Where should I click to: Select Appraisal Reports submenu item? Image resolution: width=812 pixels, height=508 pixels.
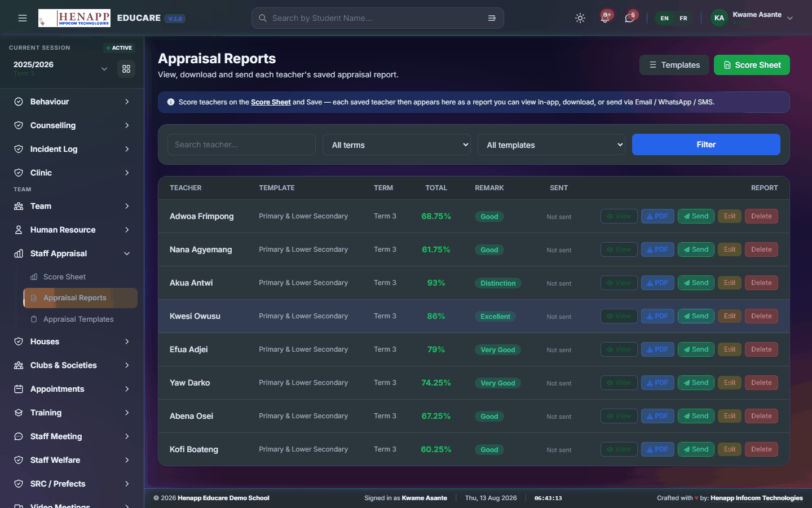coord(80,298)
